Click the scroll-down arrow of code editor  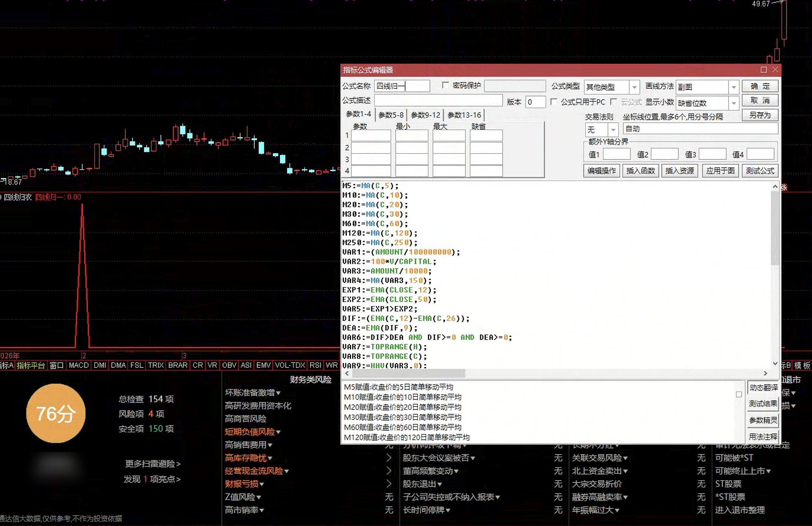coord(775,364)
